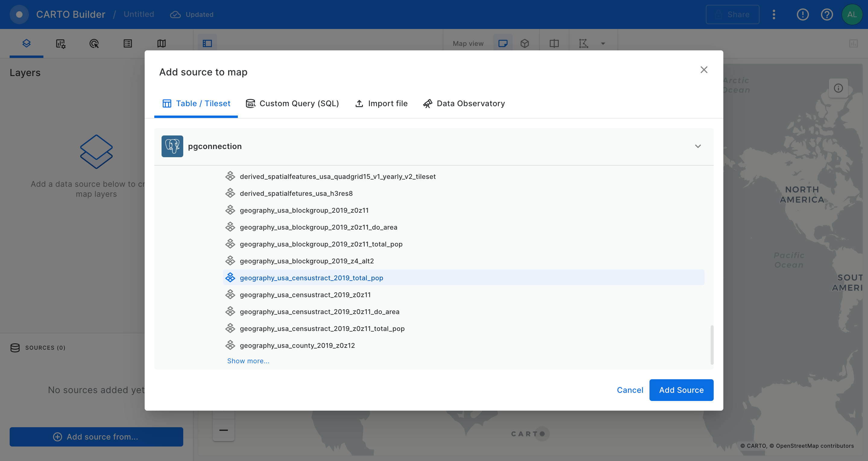Switch to Custom Query (SQL) tab
Screen dimensions: 868x461
point(292,103)
